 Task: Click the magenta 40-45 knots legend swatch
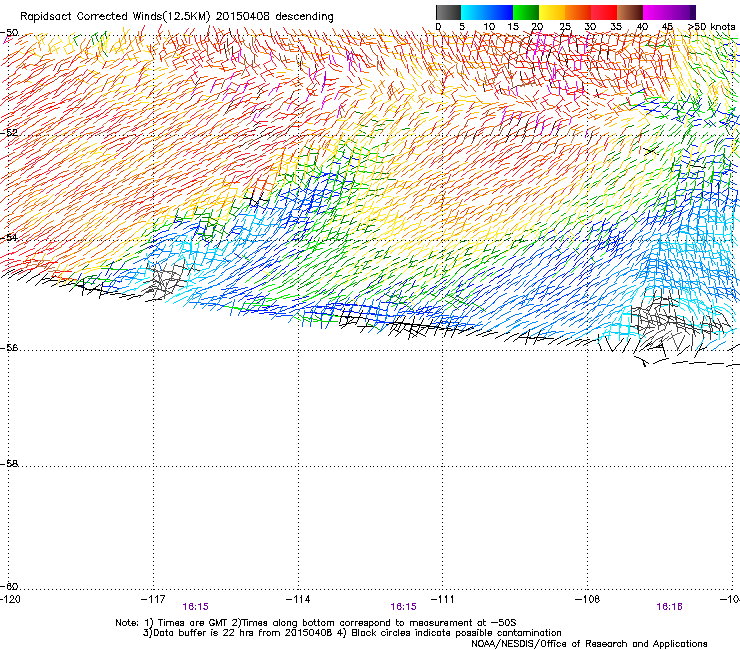click(656, 12)
